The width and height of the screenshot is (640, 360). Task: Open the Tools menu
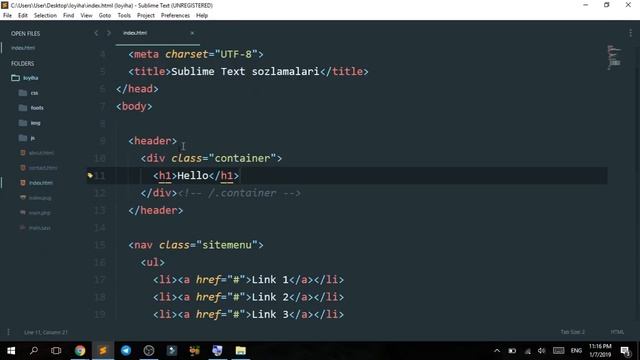124,16
